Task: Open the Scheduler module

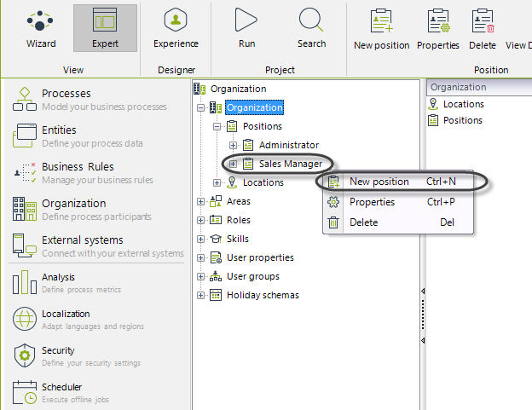Action: (61, 392)
